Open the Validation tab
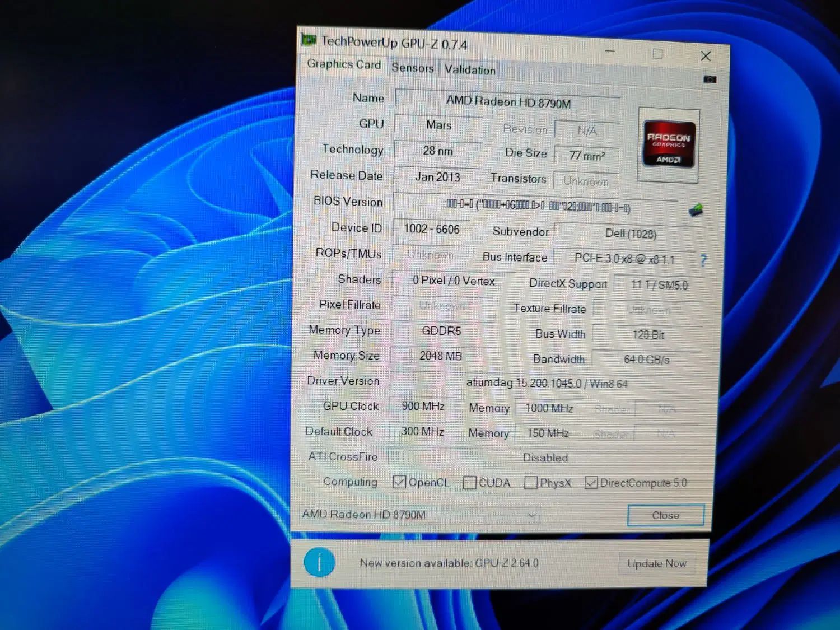This screenshot has width=840, height=630. point(470,70)
